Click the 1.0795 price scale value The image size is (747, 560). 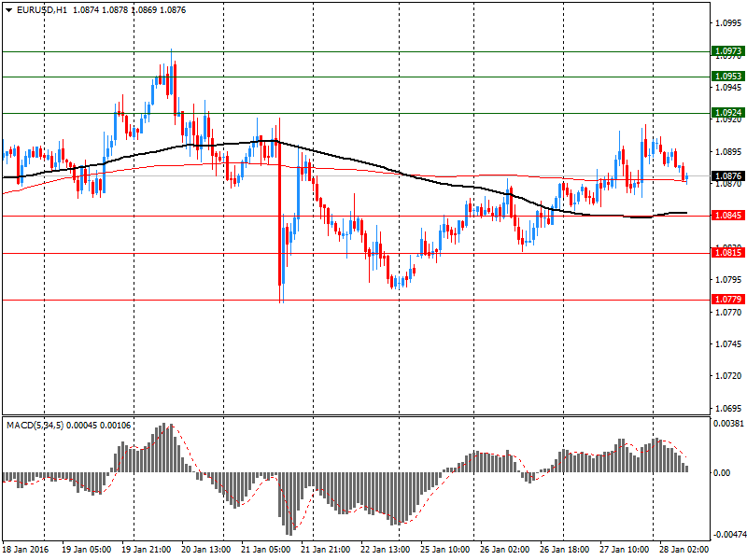click(x=728, y=279)
